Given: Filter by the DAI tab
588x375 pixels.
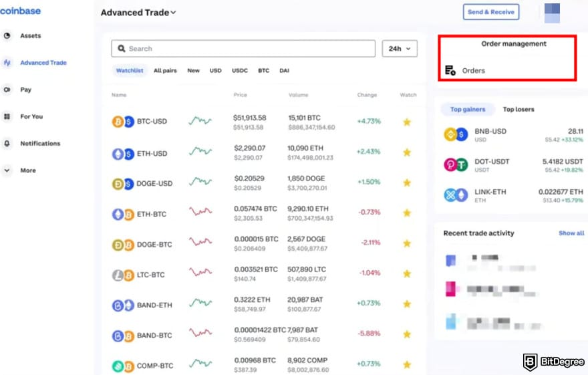Looking at the screenshot, I should click(284, 70).
